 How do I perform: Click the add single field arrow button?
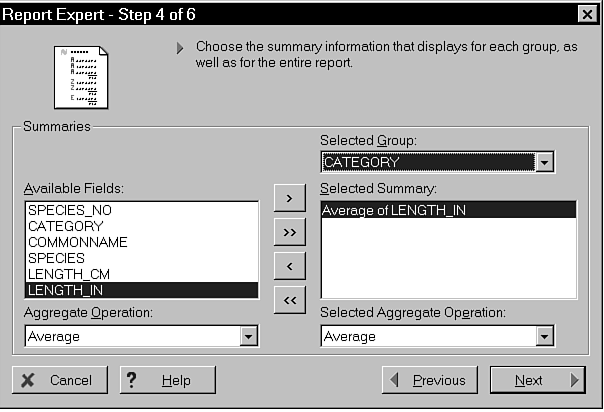[x=288, y=198]
